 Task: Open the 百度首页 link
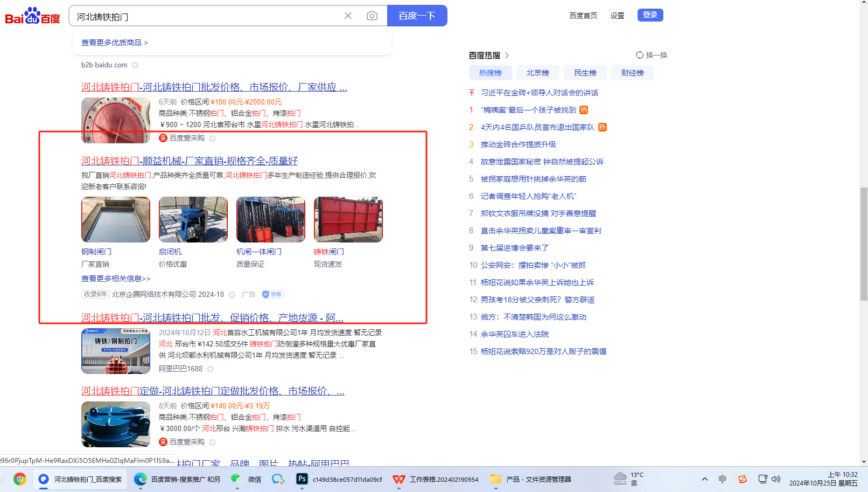point(583,16)
